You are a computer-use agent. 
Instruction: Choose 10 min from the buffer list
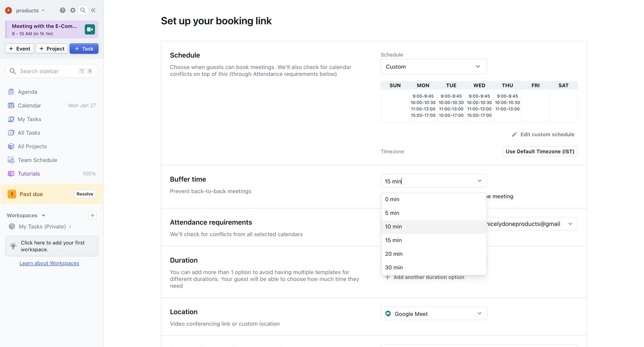click(434, 226)
